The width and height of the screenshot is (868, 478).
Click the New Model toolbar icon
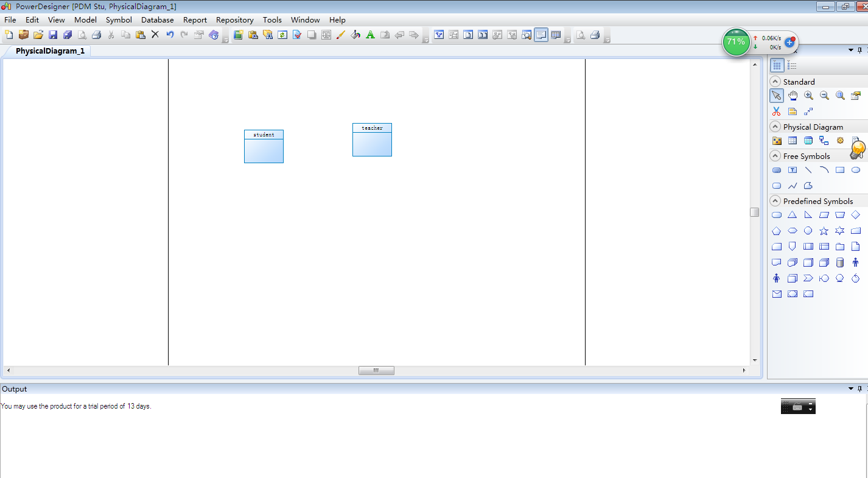pyautogui.click(x=9, y=35)
